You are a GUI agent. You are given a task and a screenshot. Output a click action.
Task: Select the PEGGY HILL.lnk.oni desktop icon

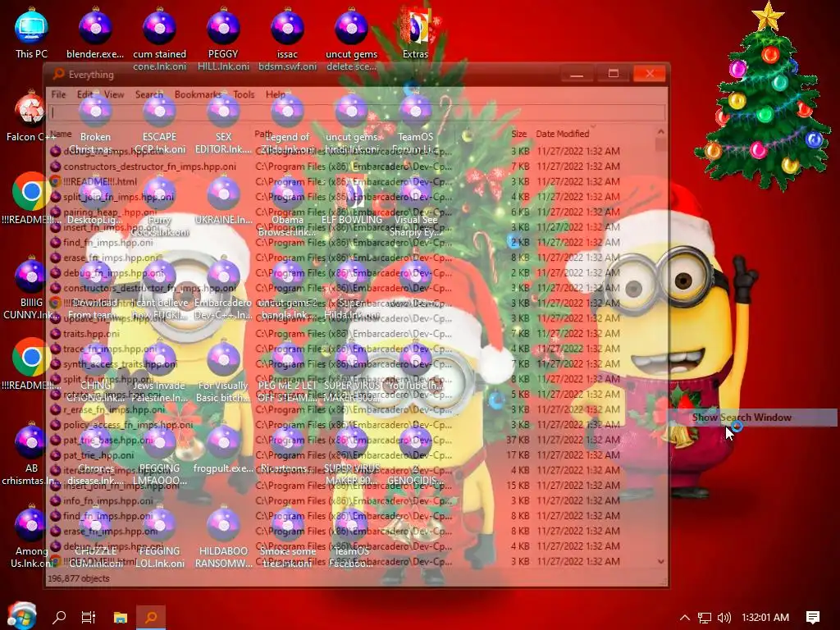223,39
